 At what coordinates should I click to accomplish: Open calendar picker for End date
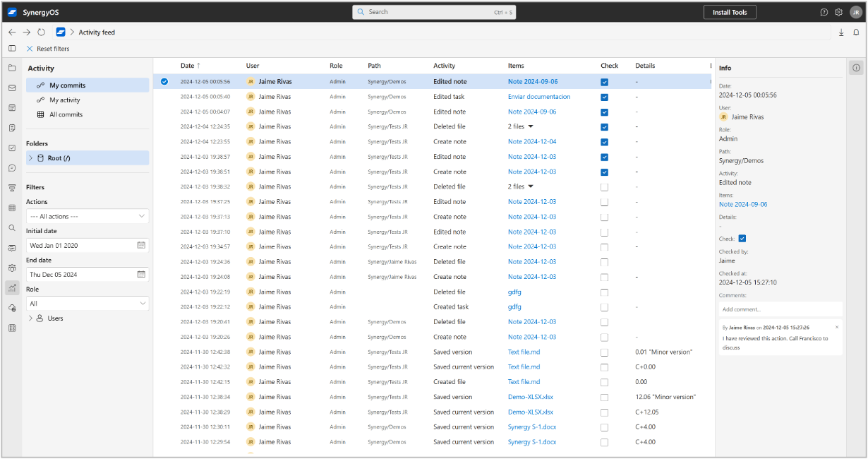pyautogui.click(x=141, y=274)
